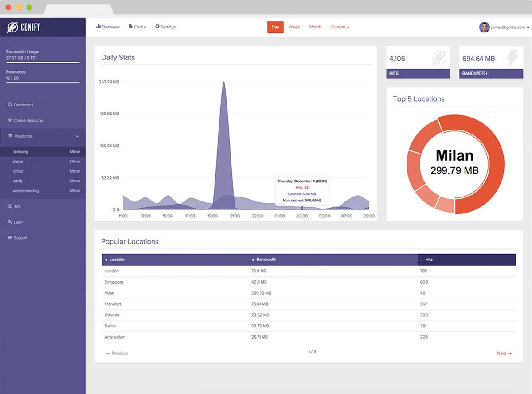This screenshot has height=394, width=532.
Task: Click the Day range button
Action: (275, 27)
